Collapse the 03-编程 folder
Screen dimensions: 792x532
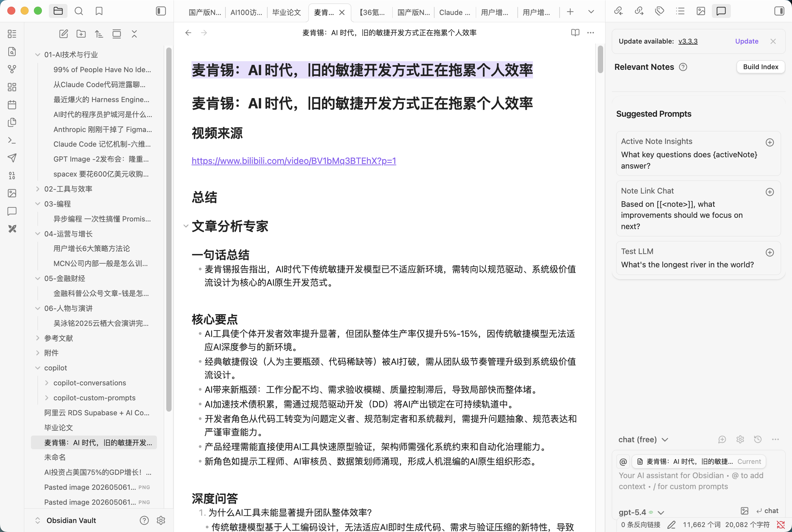pos(38,204)
